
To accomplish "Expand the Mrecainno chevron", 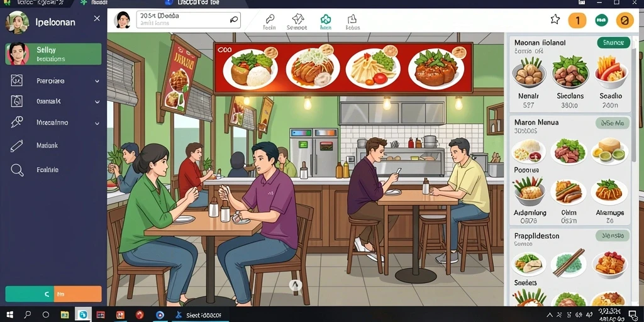I will [97, 123].
